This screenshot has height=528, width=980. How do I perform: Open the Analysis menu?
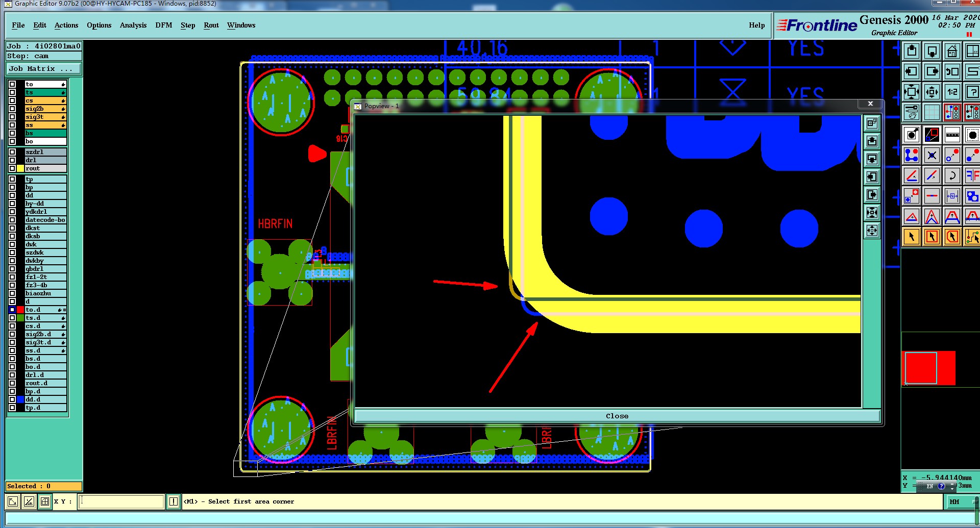(133, 25)
